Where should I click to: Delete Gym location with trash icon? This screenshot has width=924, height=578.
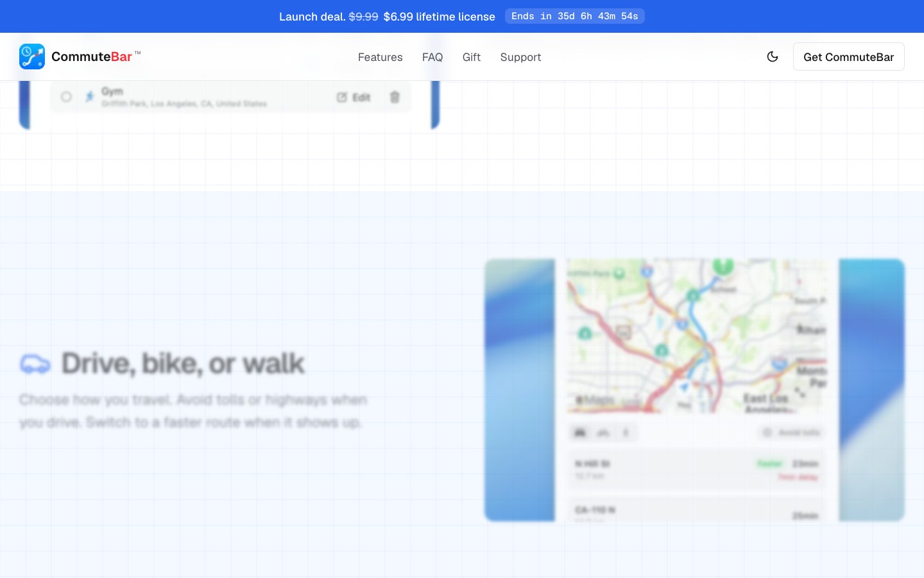pyautogui.click(x=395, y=97)
